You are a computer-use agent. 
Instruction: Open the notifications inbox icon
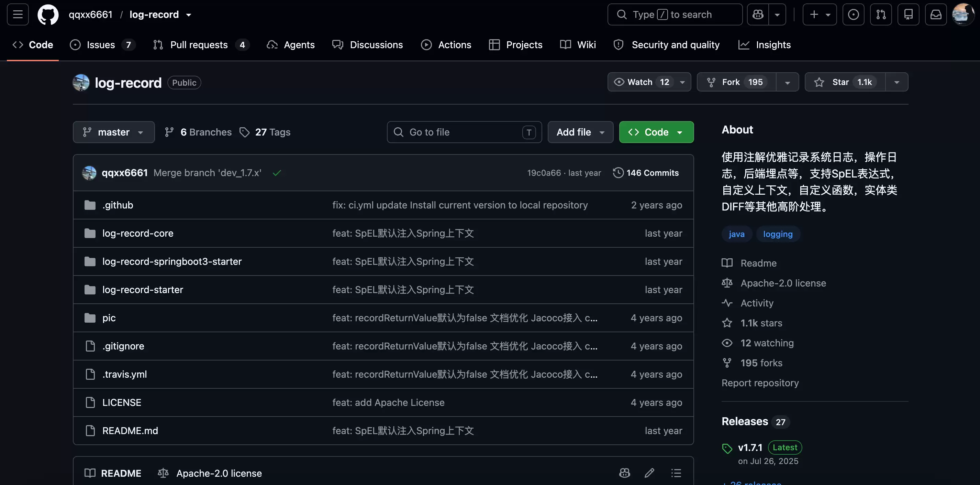936,14
